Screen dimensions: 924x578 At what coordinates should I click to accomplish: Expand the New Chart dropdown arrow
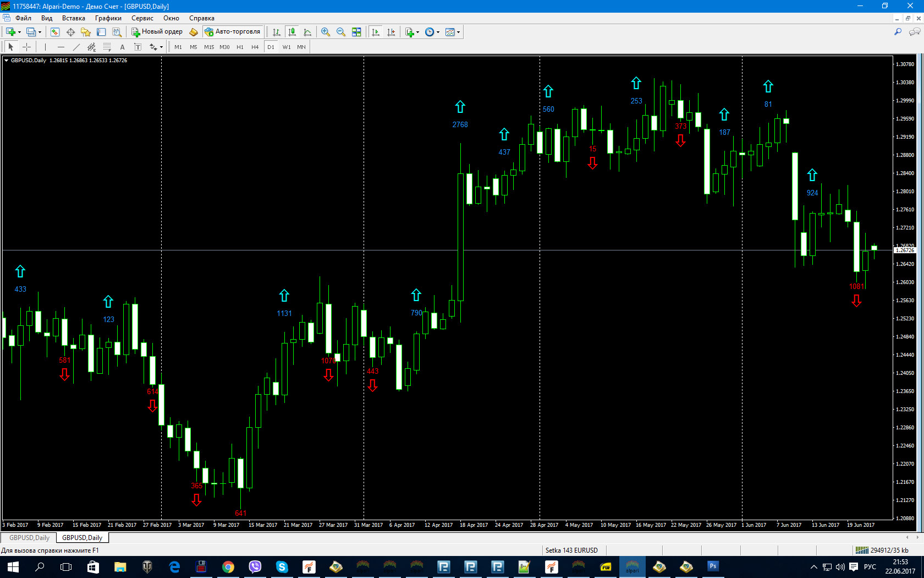(19, 32)
